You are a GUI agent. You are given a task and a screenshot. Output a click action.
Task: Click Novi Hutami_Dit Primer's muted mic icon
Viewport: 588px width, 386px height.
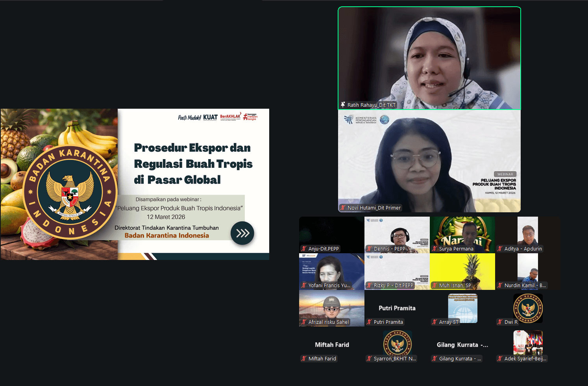click(343, 208)
